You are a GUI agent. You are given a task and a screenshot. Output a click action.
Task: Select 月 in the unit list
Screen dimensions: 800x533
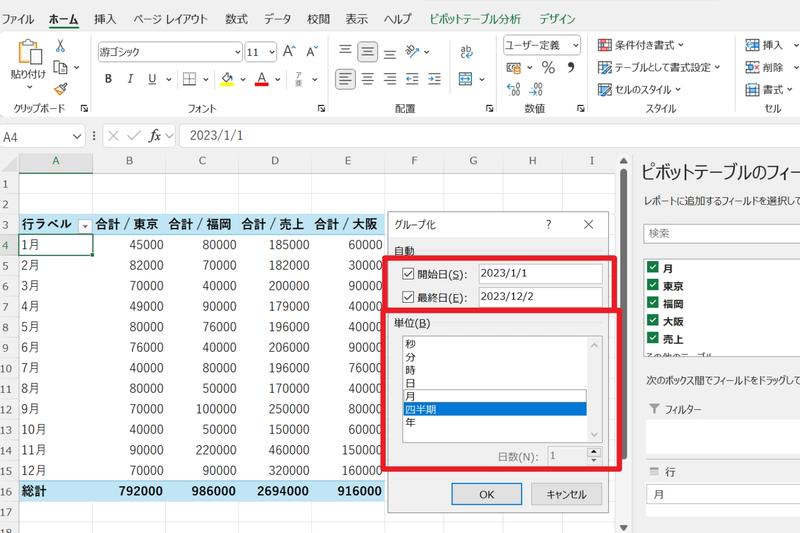494,396
